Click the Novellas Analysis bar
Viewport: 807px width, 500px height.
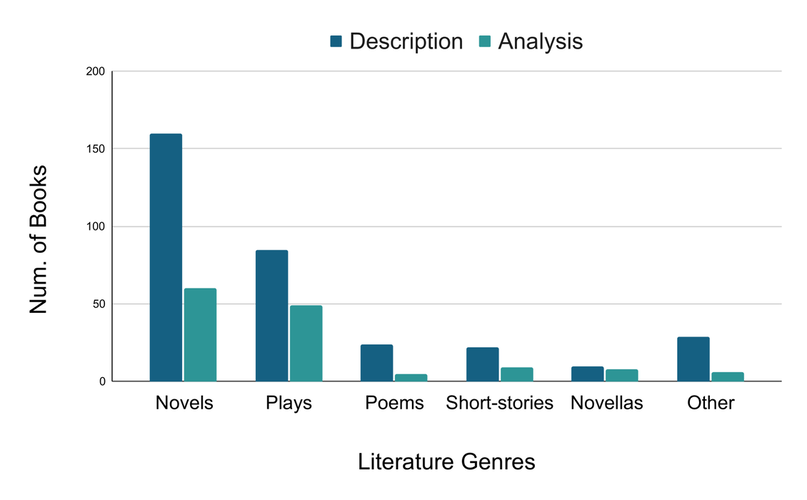(x=622, y=375)
